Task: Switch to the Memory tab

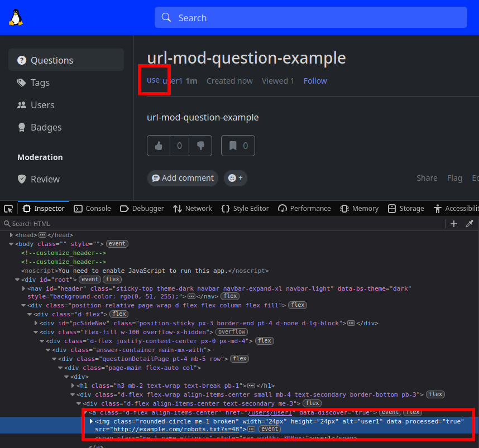Action: [360, 209]
